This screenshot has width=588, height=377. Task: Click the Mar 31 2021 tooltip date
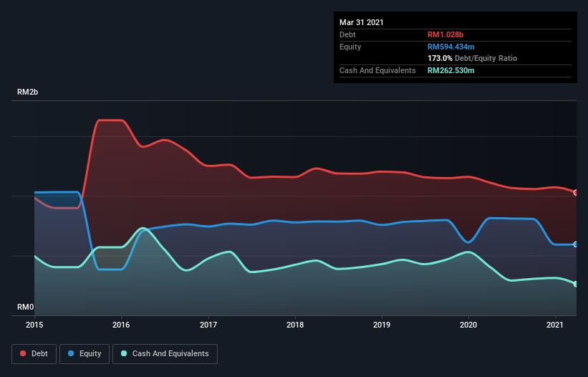362,22
